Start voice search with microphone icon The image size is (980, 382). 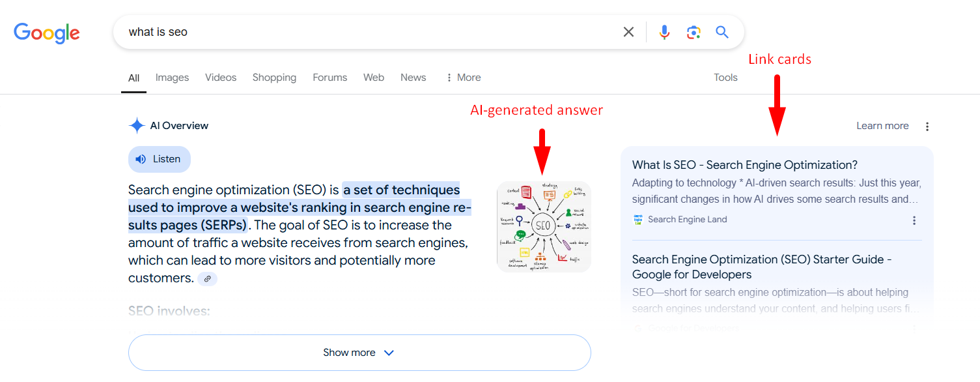(664, 32)
